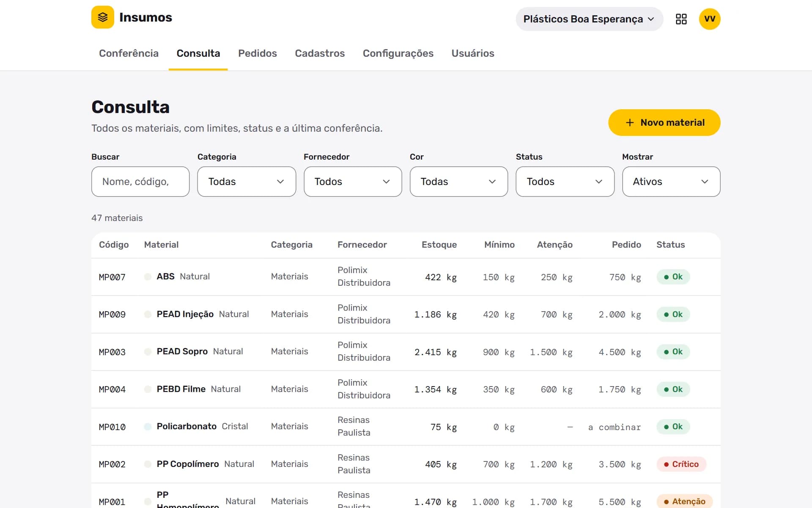Expand the Cor filter dropdown
Screen dimensions: 812x508
(459, 182)
